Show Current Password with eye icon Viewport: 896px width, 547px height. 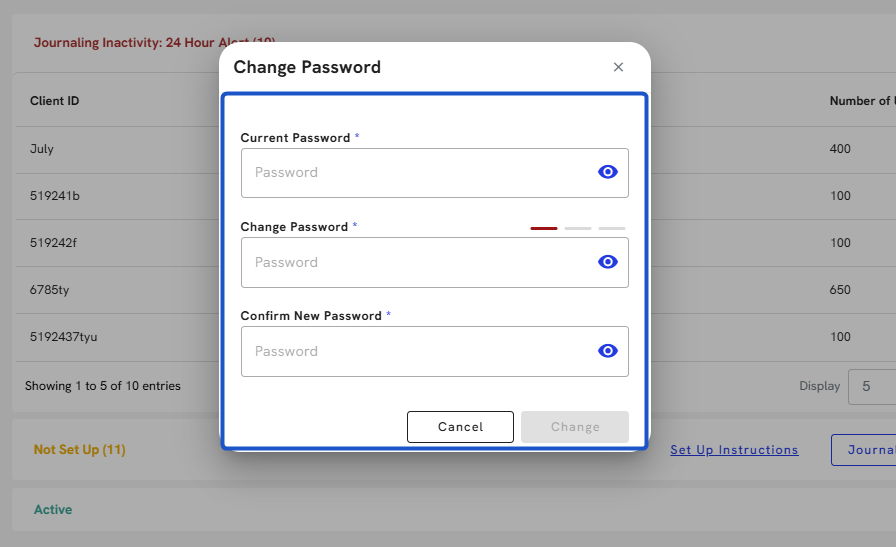(x=608, y=172)
